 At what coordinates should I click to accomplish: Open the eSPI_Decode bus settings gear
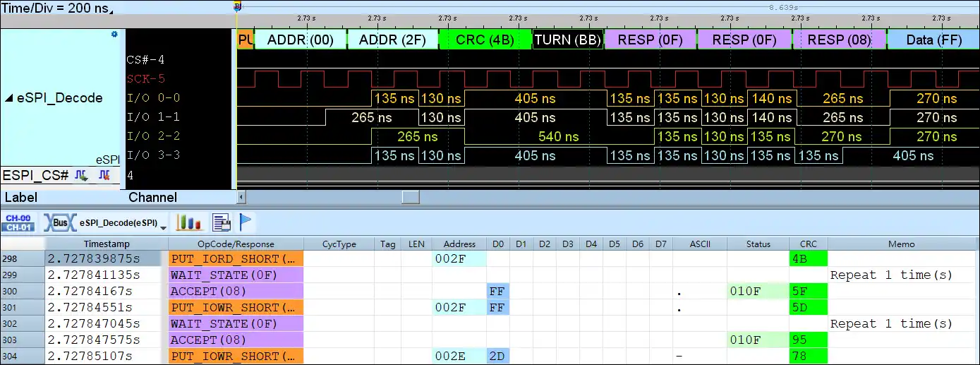[x=114, y=34]
